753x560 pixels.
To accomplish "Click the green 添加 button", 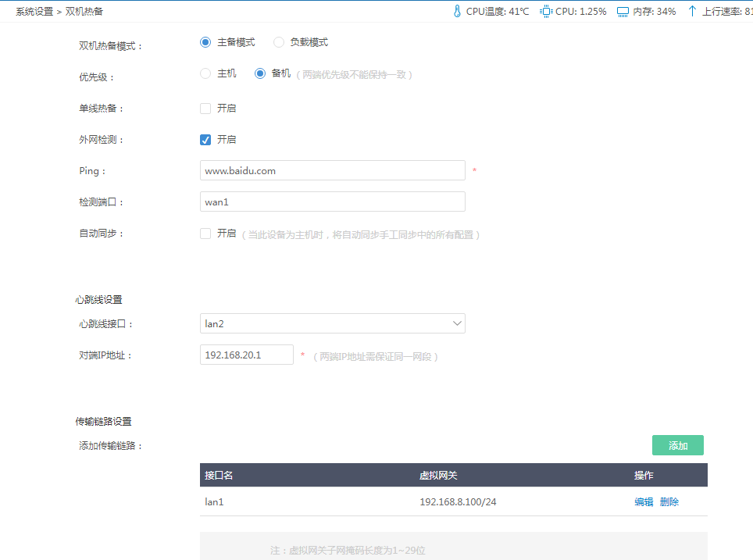I will click(x=677, y=445).
